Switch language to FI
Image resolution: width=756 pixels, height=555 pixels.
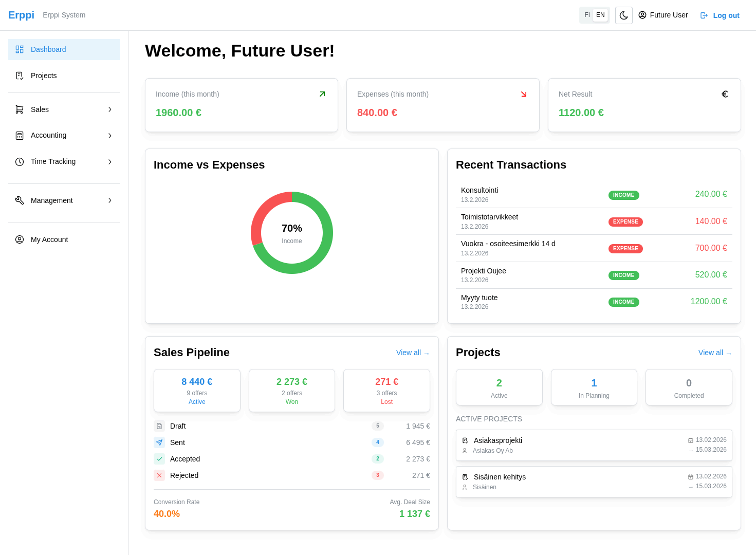pyautogui.click(x=587, y=15)
